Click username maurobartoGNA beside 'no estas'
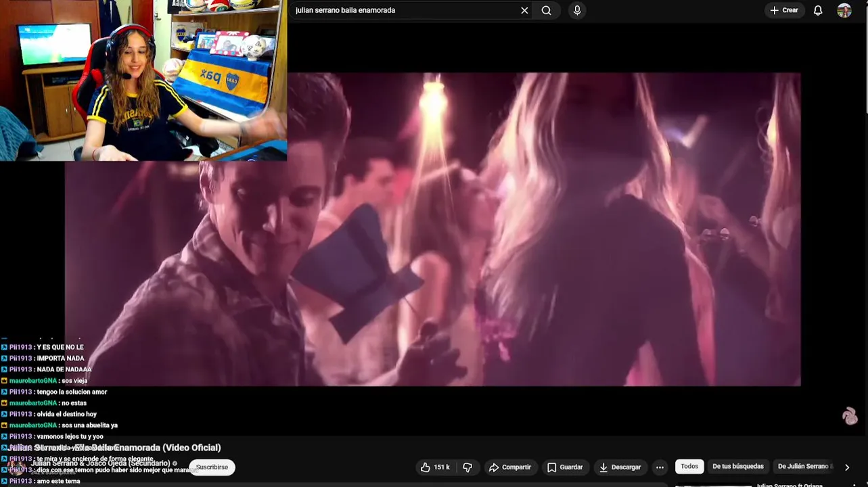Viewport: 868px width, 487px height. [33, 403]
